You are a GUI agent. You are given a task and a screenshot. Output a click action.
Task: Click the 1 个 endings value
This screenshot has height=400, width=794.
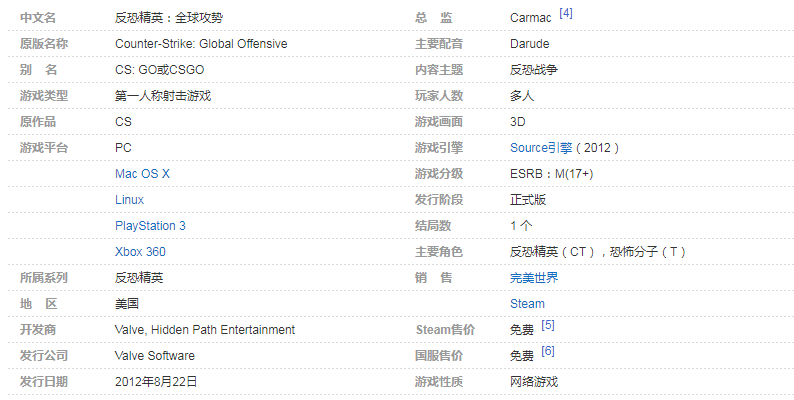point(521,226)
